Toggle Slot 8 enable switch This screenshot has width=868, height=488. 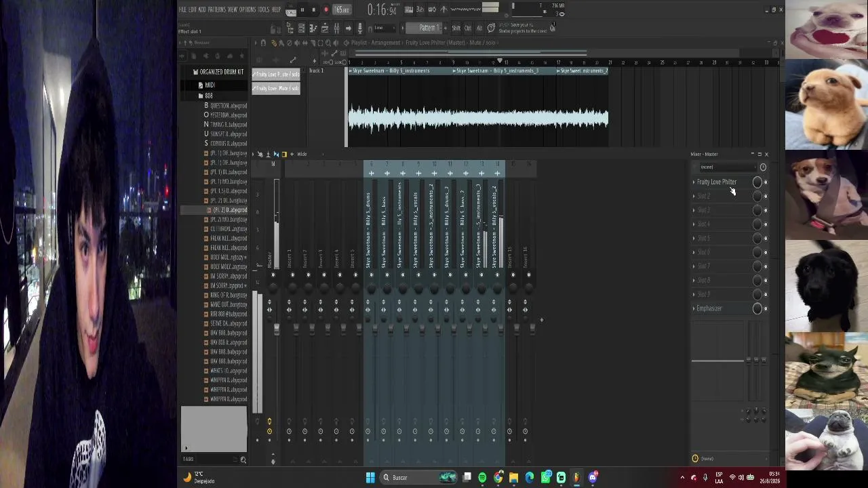(x=766, y=281)
